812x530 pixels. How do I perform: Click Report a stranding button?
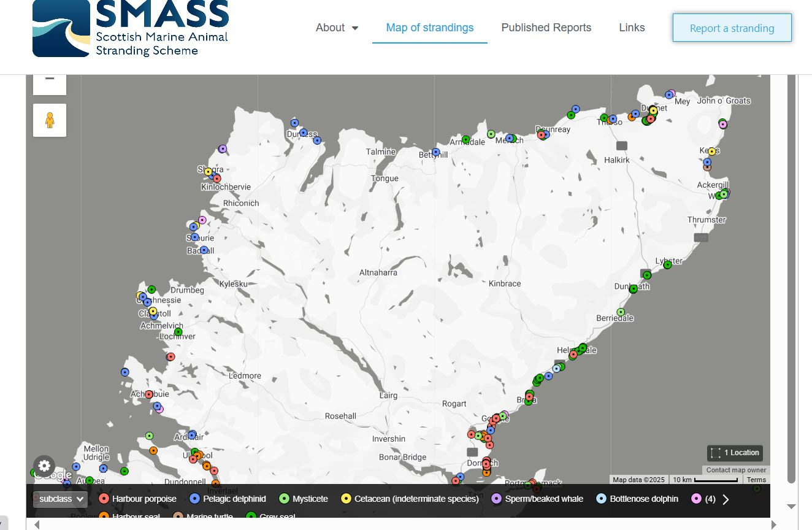(x=732, y=28)
